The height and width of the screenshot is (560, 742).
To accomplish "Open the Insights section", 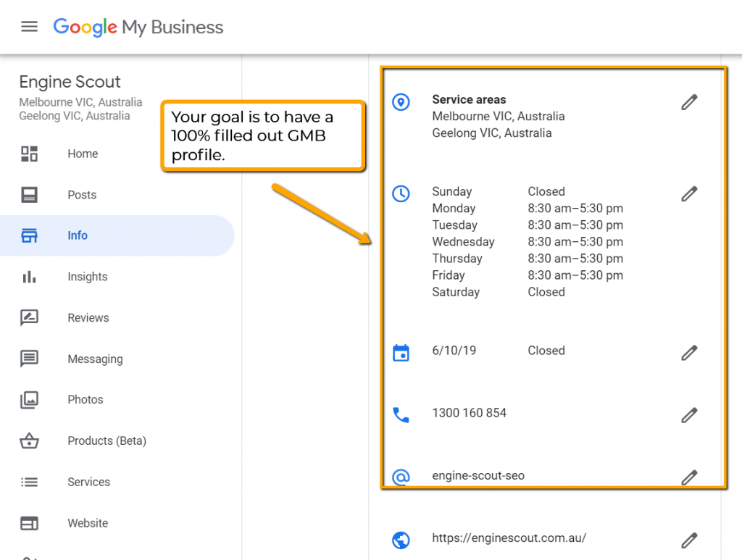I will coord(87,277).
